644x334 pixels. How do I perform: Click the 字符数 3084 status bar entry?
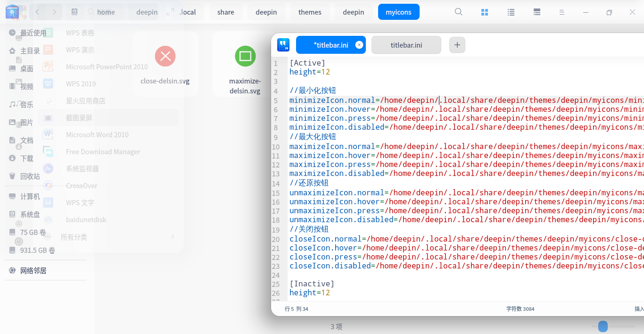click(x=520, y=309)
